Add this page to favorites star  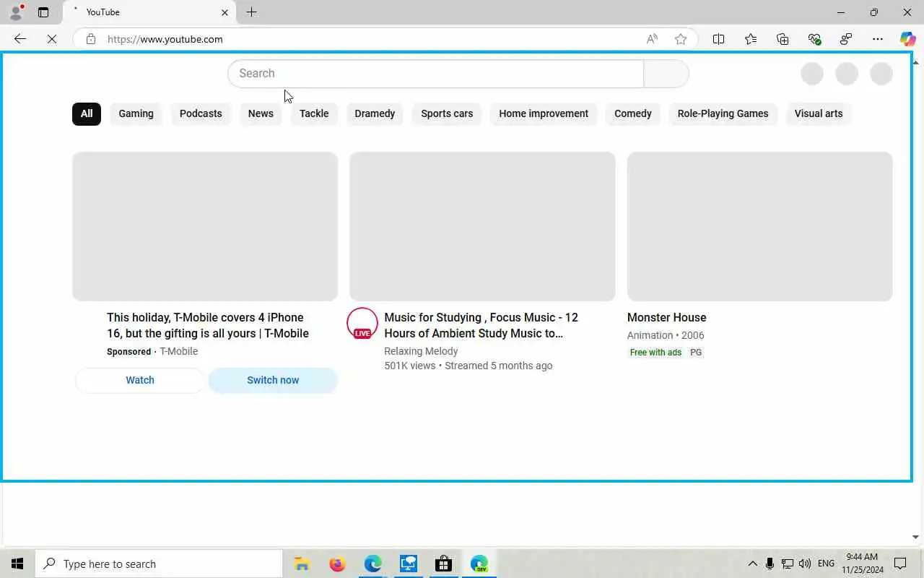click(x=681, y=39)
